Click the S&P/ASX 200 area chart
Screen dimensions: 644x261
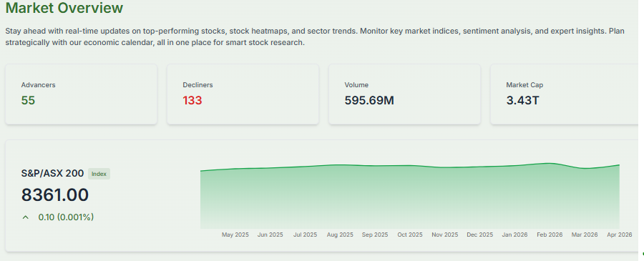410,196
